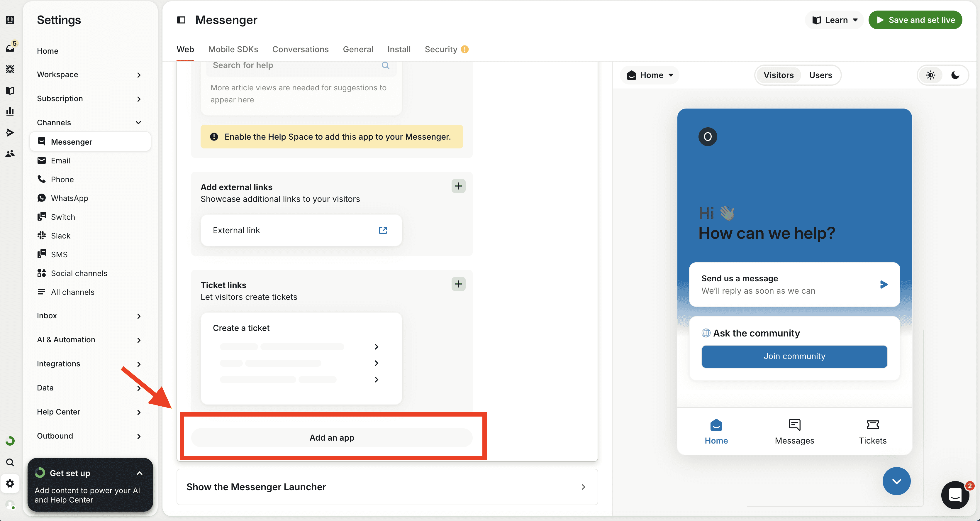This screenshot has width=980, height=521.
Task: Click the plus icon for Add external links
Action: click(x=458, y=186)
